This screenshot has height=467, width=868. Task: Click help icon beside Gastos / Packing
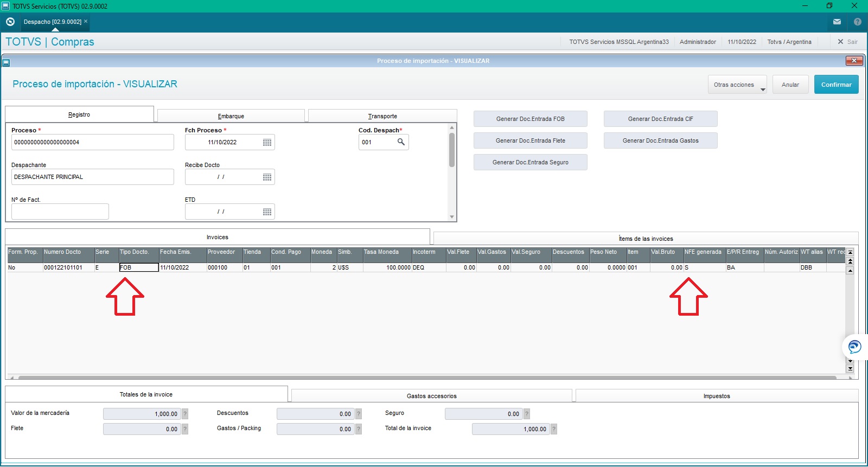pos(359,429)
